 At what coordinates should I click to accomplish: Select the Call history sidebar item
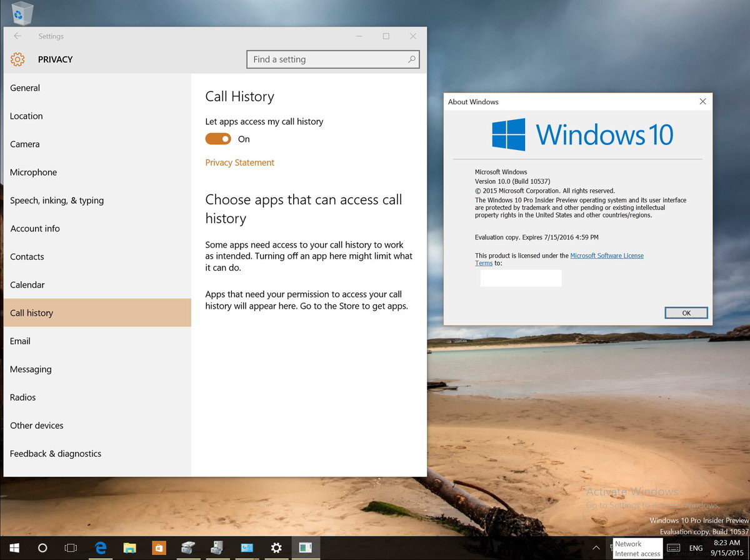[x=97, y=312]
